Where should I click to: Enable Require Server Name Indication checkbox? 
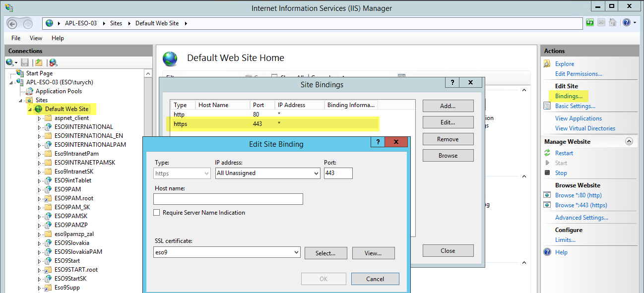157,213
